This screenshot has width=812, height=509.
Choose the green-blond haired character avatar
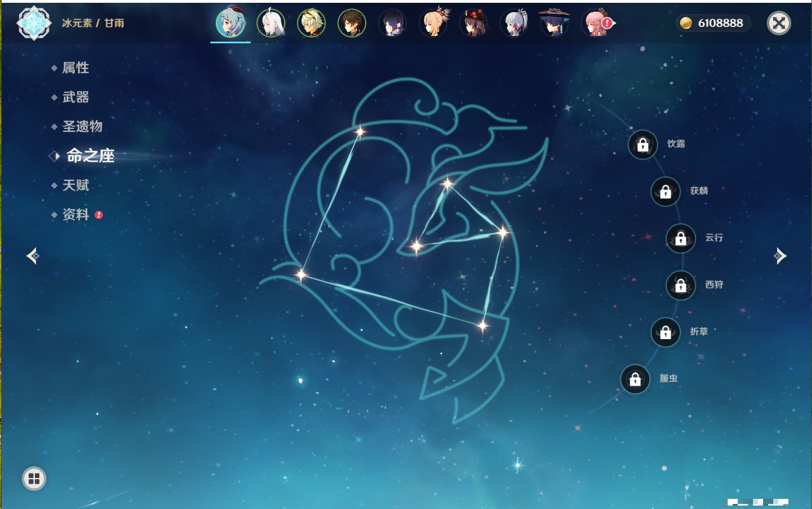(x=312, y=23)
